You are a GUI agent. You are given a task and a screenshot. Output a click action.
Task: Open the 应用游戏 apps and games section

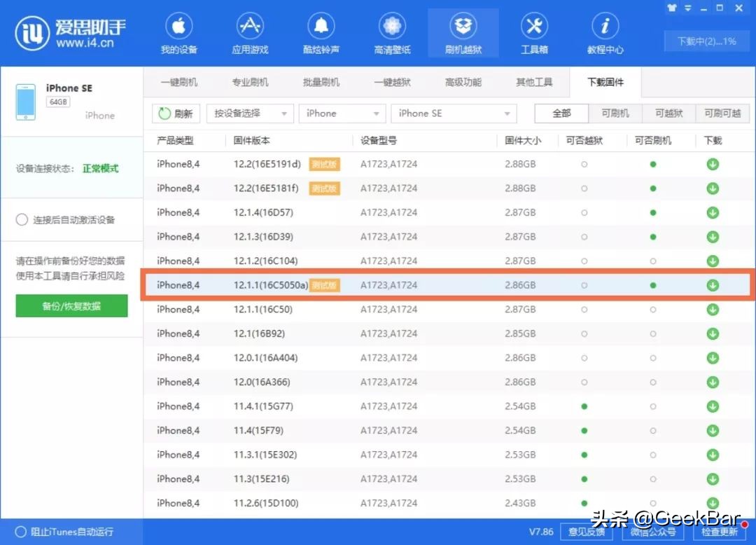pos(250,32)
